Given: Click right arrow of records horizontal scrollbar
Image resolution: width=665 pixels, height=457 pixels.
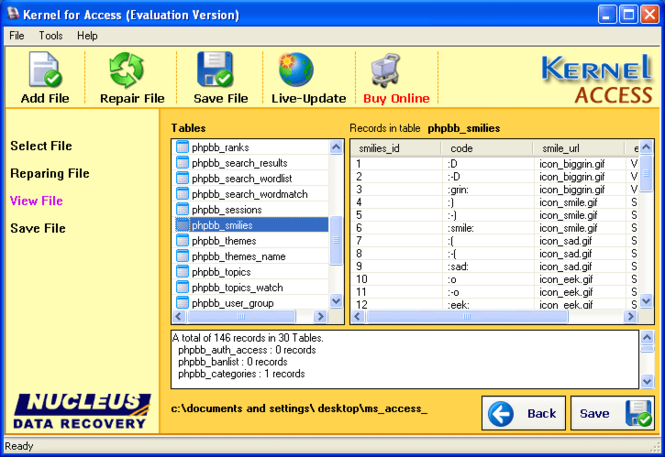Looking at the screenshot, I should 630,316.
